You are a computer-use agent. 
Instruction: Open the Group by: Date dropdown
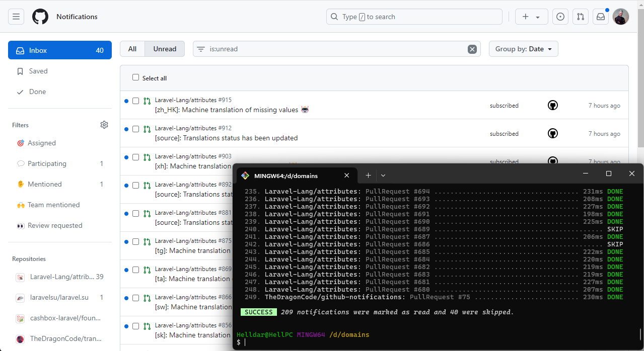[524, 49]
